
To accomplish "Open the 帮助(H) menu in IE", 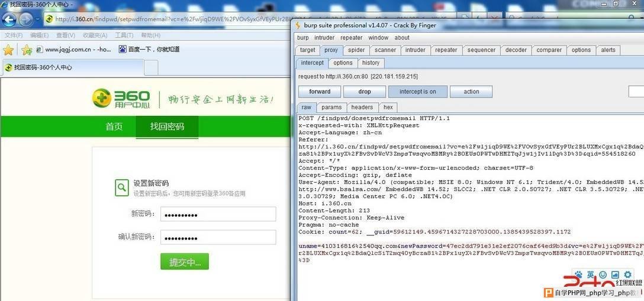I will pos(151,35).
